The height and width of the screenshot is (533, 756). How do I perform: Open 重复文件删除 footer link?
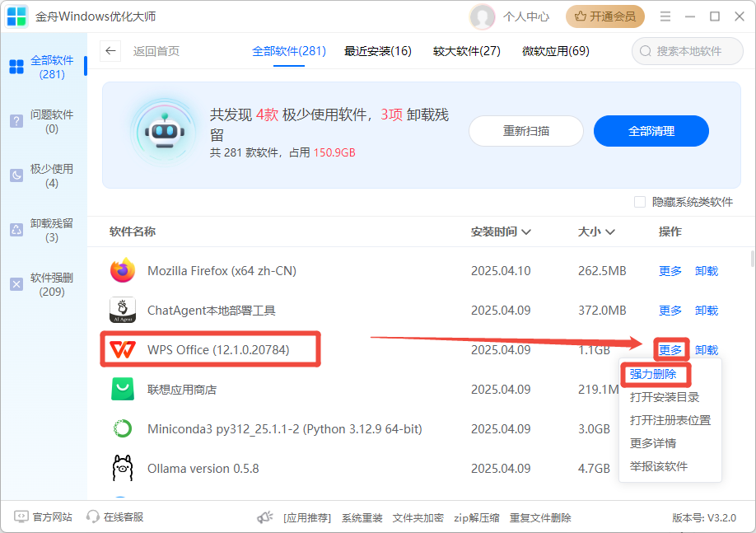[540, 518]
